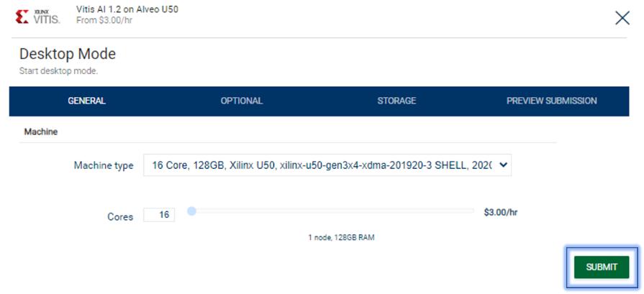Click the Cores slider handle
644x294 pixels.
point(191,211)
